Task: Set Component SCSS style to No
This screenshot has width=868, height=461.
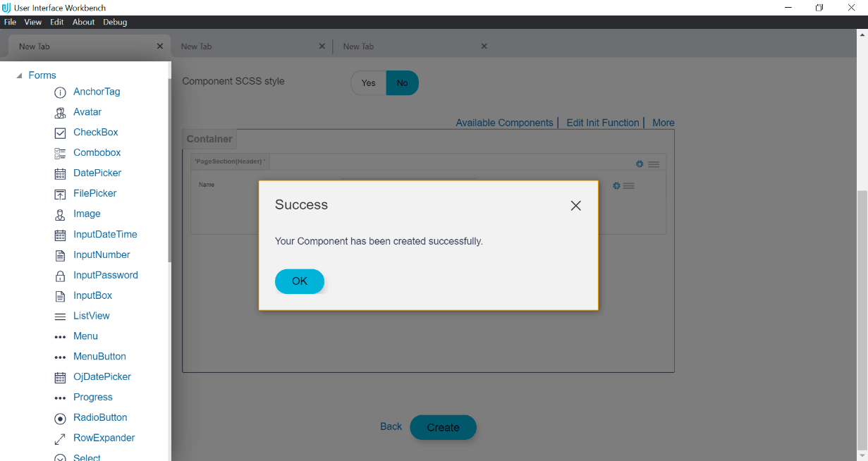Action: point(402,82)
